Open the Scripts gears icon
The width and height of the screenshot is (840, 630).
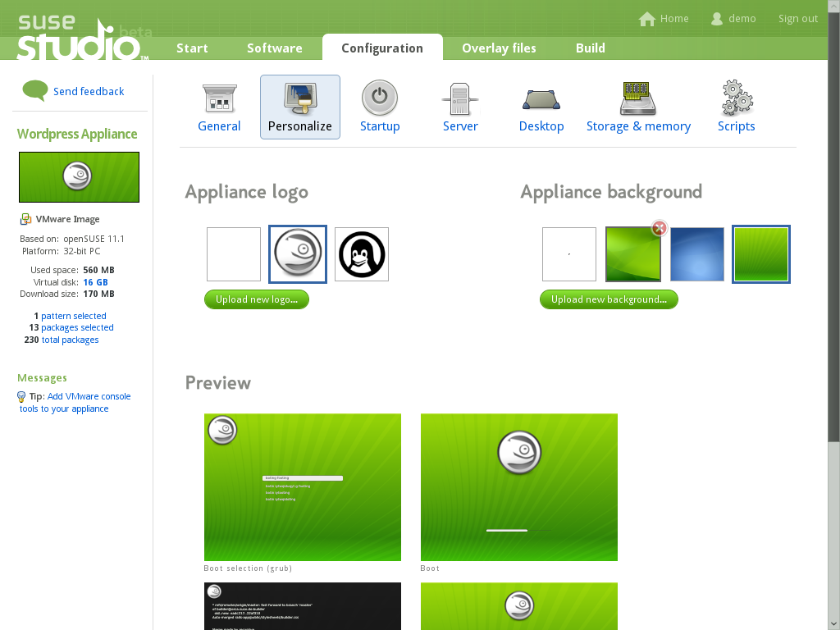[736, 98]
